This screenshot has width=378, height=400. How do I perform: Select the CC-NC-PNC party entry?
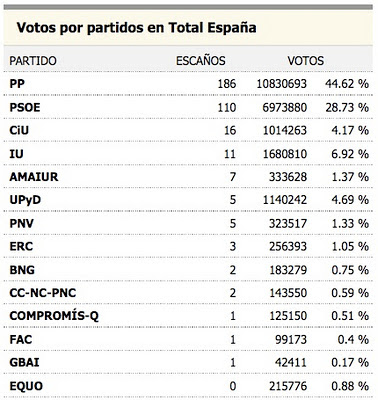[x=43, y=293]
